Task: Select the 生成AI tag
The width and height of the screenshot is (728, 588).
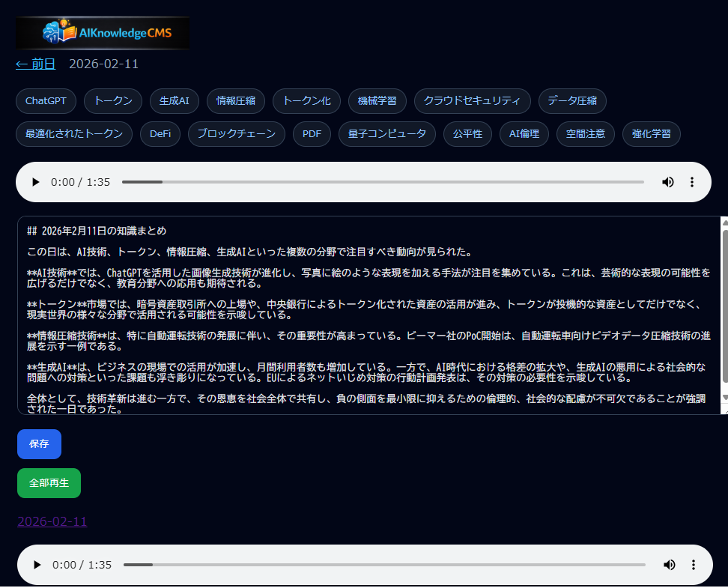Action: (174, 100)
